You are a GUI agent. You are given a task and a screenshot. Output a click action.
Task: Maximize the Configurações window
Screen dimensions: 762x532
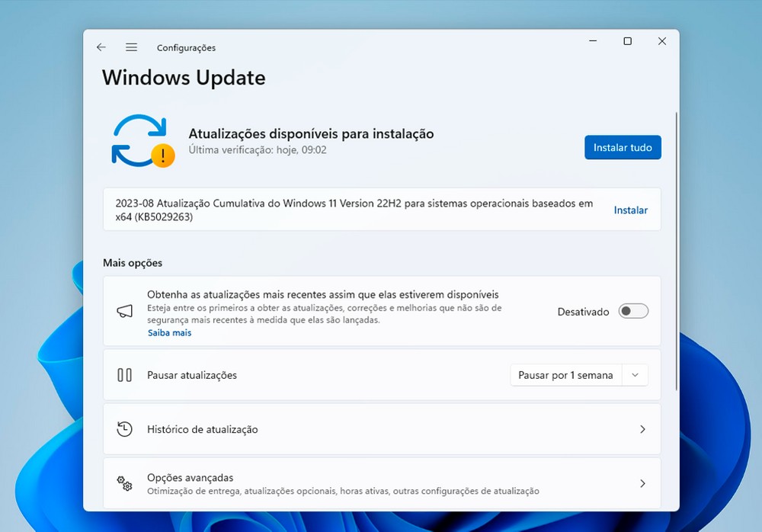[x=627, y=41]
